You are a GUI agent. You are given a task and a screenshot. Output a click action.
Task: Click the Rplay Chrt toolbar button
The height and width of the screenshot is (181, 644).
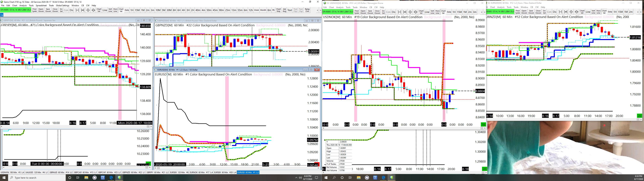pyautogui.click(x=307, y=10)
